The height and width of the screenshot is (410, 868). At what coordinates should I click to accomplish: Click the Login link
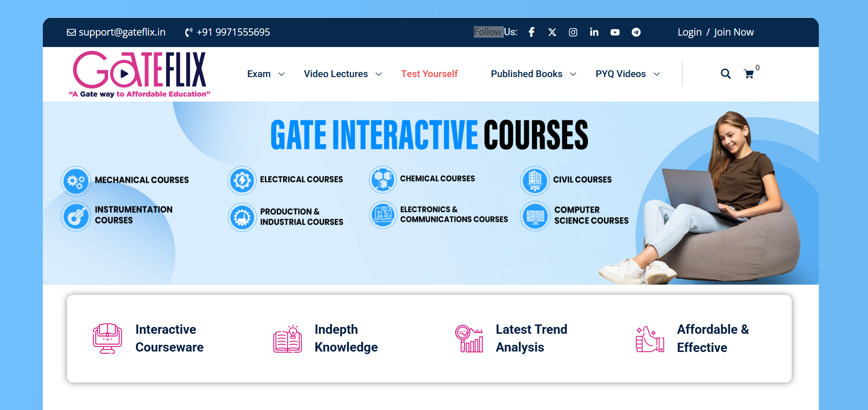tap(689, 32)
